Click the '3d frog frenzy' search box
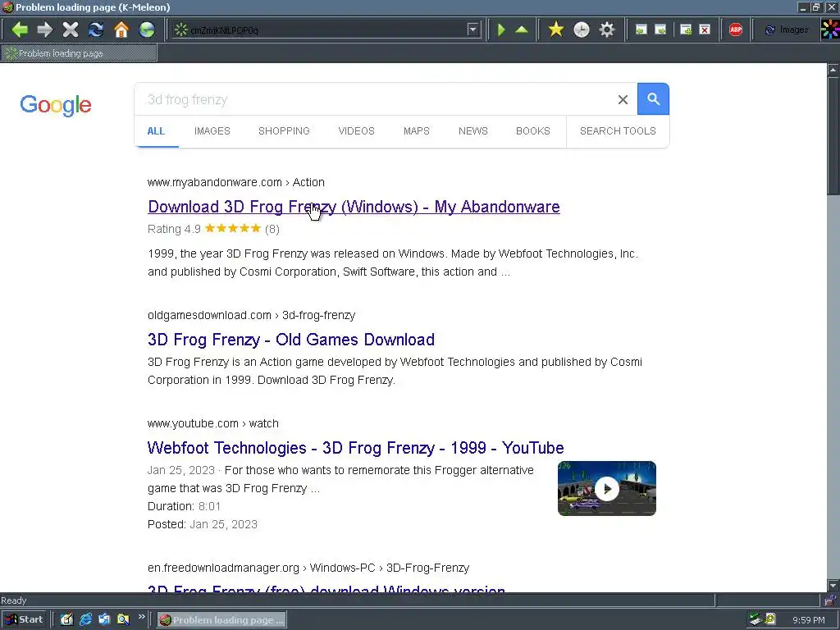The width and height of the screenshot is (840, 630). (375, 99)
